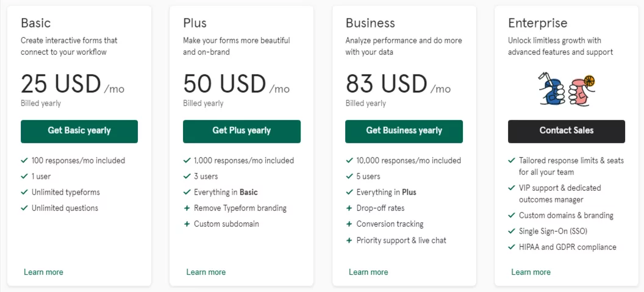The image size is (644, 292).
Task: Click checkmark beside HIPAA and GDPR compliance
Action: tap(511, 247)
